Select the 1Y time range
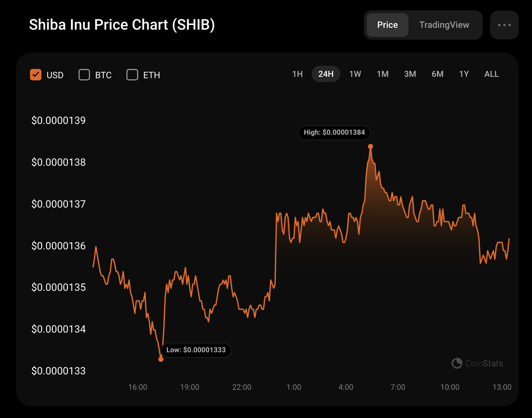The width and height of the screenshot is (532, 418). [x=464, y=74]
